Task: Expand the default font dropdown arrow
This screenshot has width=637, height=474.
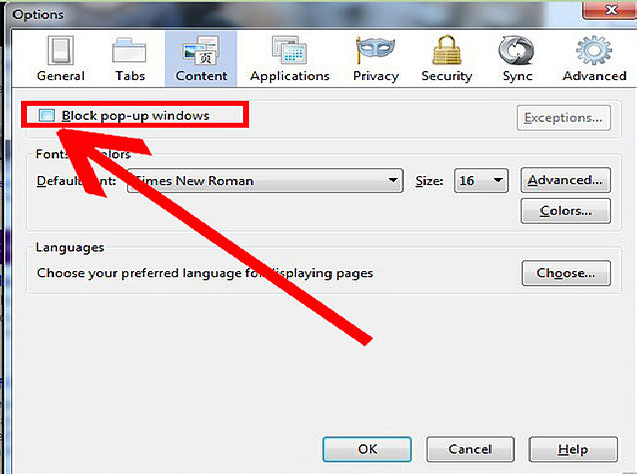Action: coord(392,180)
